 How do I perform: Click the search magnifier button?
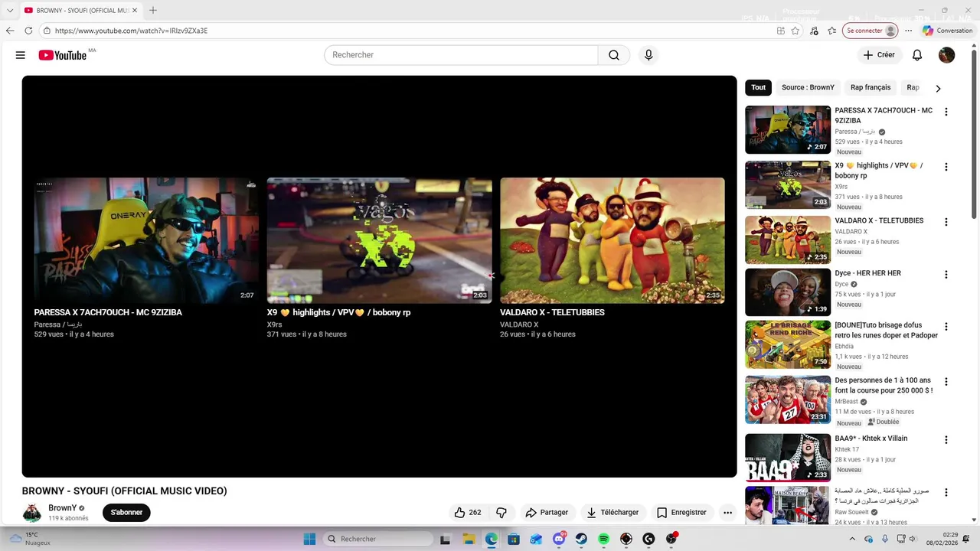pyautogui.click(x=614, y=55)
